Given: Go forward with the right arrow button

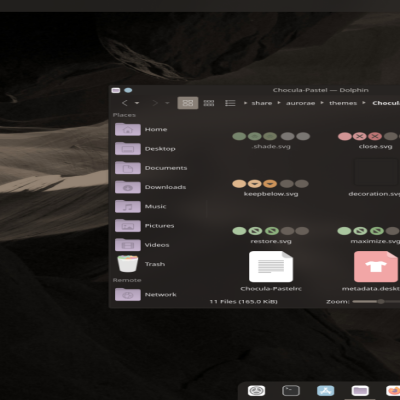Looking at the screenshot, I should pos(155,103).
